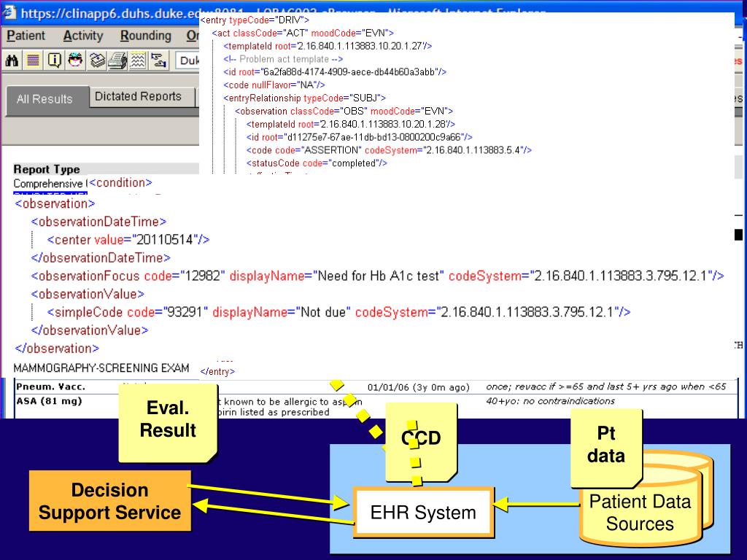Click the Report Type column header
This screenshot has height=560, width=747.
(x=47, y=169)
